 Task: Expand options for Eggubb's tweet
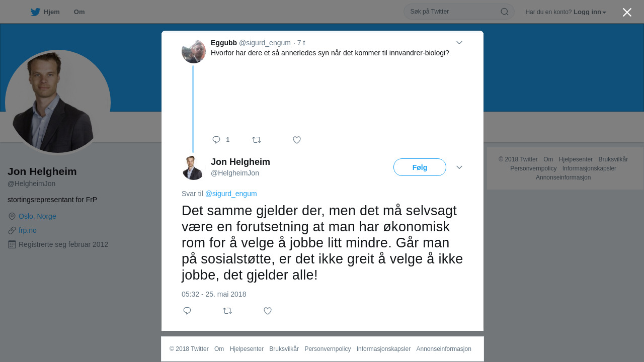pos(459,43)
